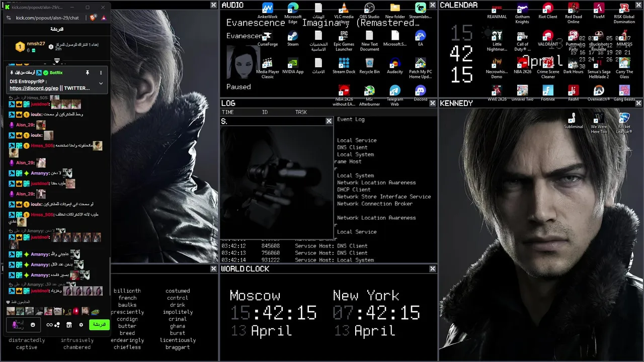Launch the Overwatch desktop shortcut
Image resolution: width=644 pixels, height=362 pixels.
(x=599, y=94)
